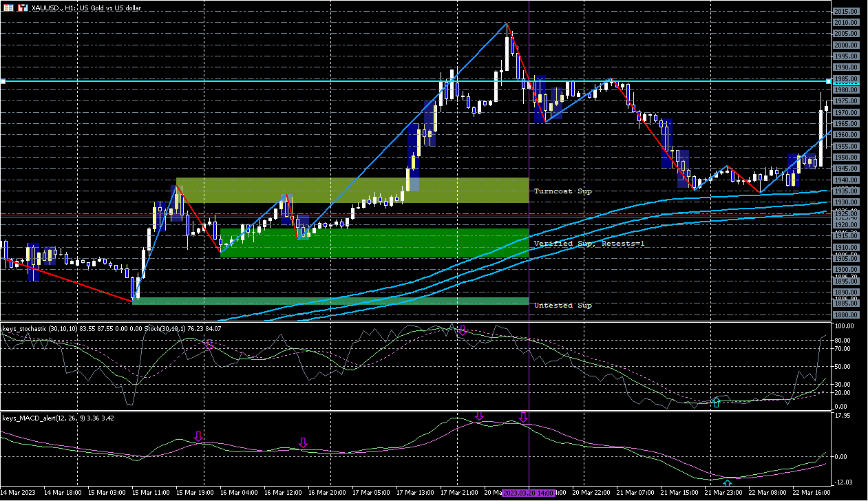
Task: Click the Depth of Market table icon
Action: 8,8
